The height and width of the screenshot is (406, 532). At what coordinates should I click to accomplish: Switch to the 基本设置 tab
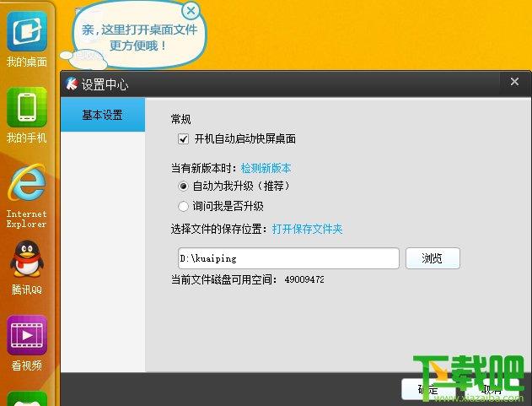[102, 115]
